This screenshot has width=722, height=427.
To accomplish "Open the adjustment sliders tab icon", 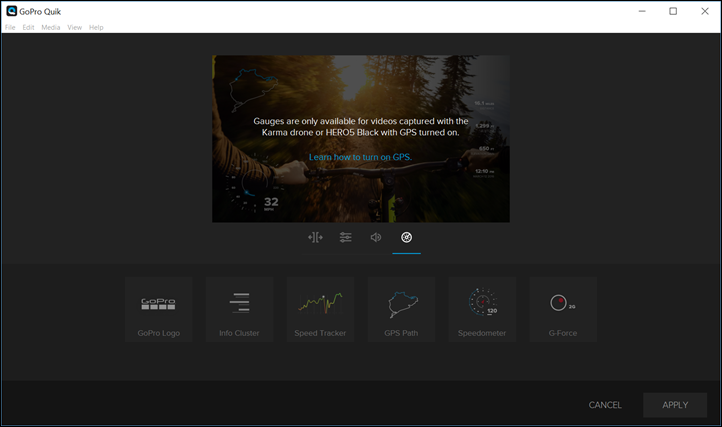I will point(345,237).
